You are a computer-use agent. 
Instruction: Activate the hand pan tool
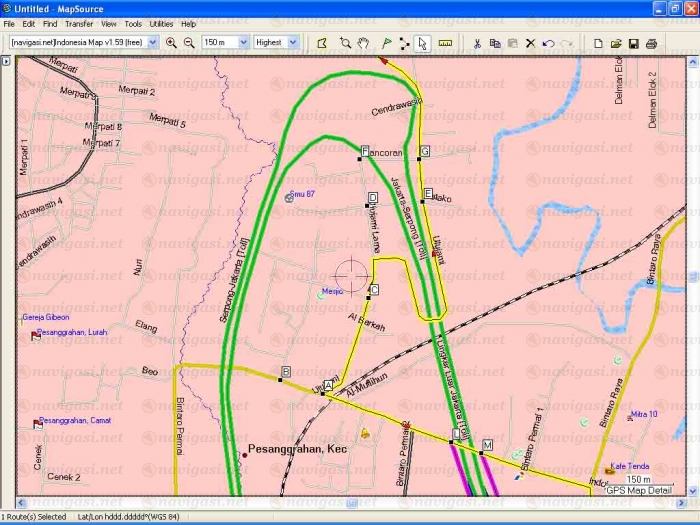[364, 43]
